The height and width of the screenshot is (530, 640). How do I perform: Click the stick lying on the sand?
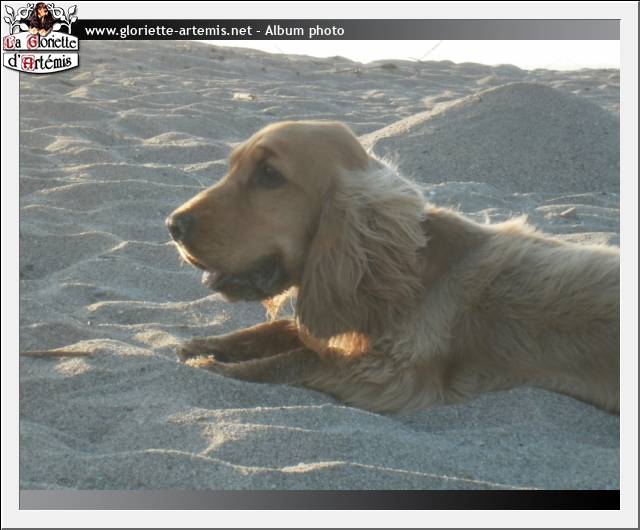pos(55,353)
